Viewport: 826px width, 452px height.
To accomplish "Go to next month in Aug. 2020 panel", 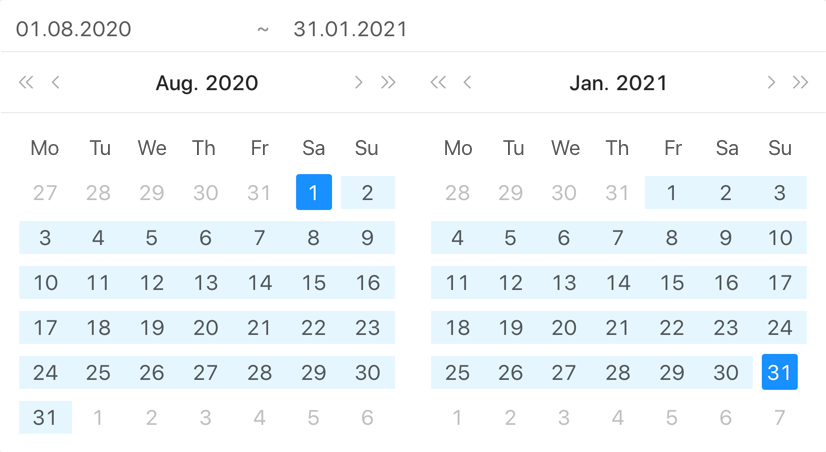I will coord(359,82).
